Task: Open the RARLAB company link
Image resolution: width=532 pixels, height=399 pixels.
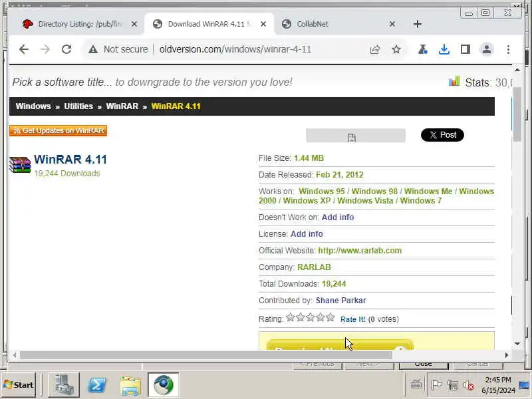Action: point(314,267)
